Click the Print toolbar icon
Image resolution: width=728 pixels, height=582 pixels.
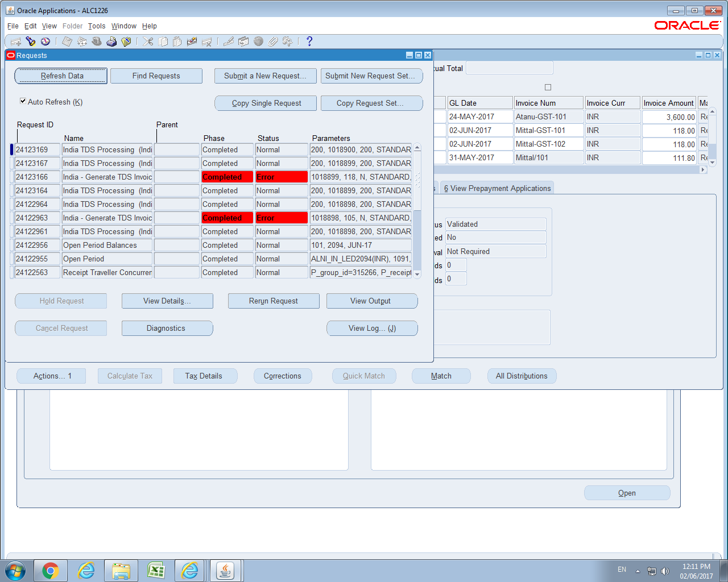pyautogui.click(x=111, y=41)
